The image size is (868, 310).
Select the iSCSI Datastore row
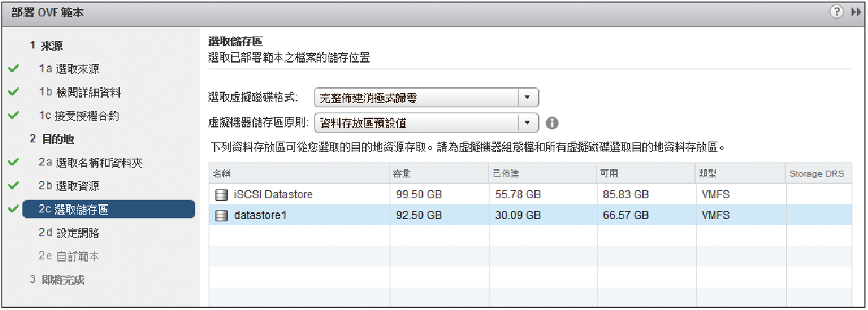pyautogui.click(x=531, y=194)
